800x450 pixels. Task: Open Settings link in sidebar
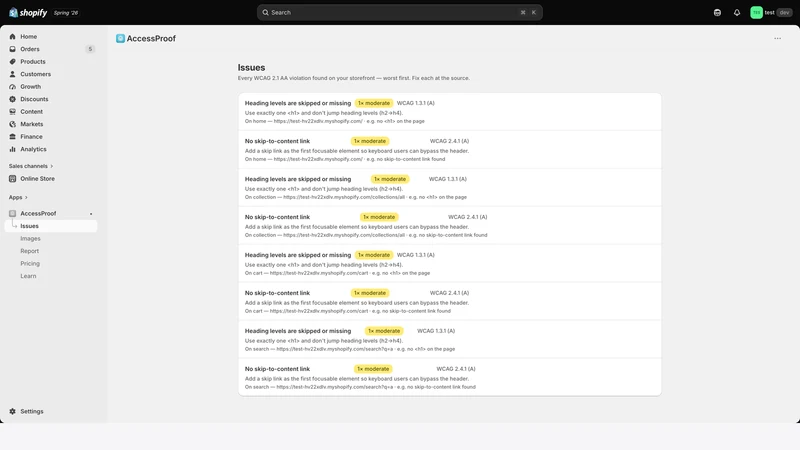coord(32,411)
